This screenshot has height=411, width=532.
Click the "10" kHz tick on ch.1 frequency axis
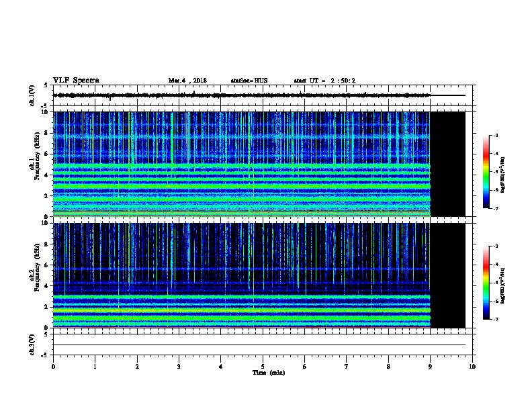click(45, 112)
